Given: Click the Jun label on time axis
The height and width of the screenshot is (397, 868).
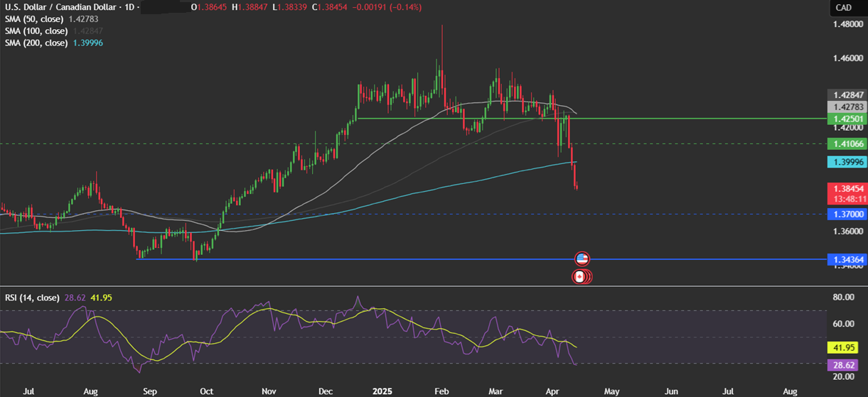Looking at the screenshot, I should pyautogui.click(x=671, y=391).
